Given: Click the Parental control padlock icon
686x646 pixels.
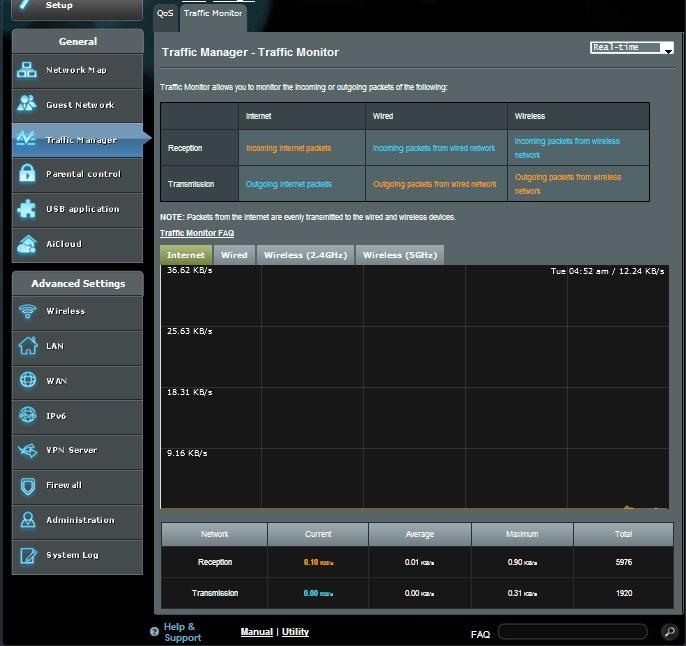Looking at the screenshot, I should [x=27, y=174].
